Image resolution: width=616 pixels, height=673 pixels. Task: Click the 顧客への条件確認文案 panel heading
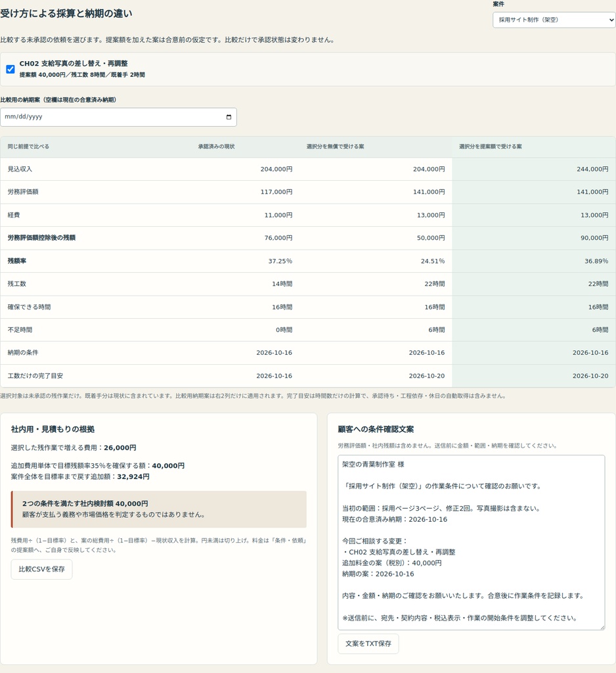coord(376,429)
